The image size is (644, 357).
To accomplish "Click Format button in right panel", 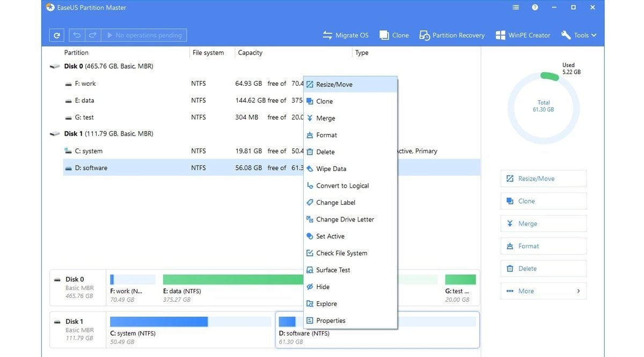I will (544, 246).
